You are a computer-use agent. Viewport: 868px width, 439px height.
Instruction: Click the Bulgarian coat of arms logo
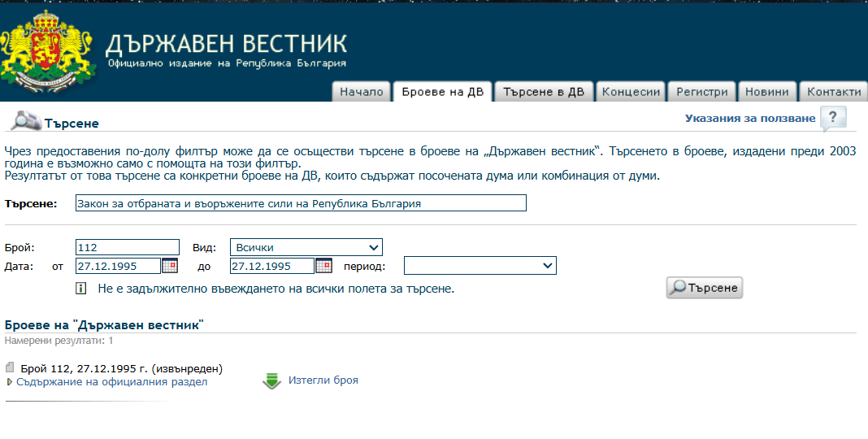pos(47,53)
